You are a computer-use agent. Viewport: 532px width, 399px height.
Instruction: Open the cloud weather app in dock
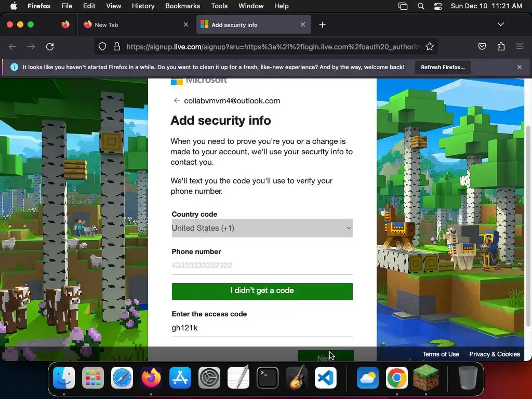coord(368,378)
